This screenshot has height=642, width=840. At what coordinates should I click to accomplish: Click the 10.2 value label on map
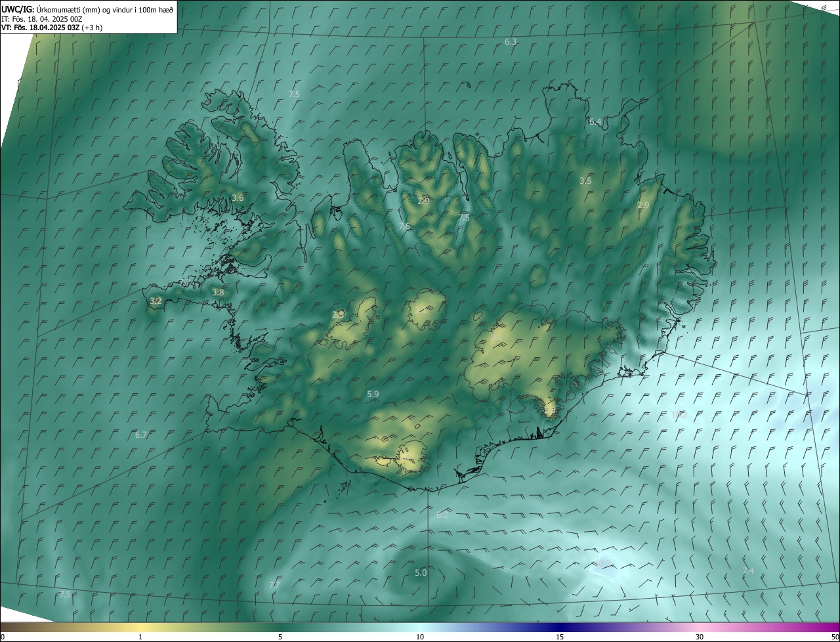(x=679, y=414)
